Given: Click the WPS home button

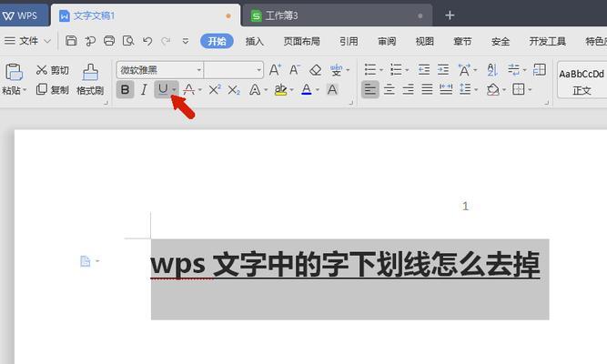Looking at the screenshot, I should [x=24, y=15].
